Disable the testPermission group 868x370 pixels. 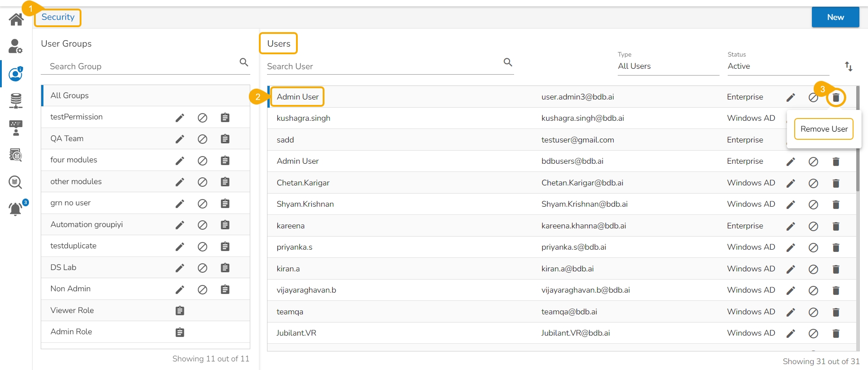(x=202, y=118)
